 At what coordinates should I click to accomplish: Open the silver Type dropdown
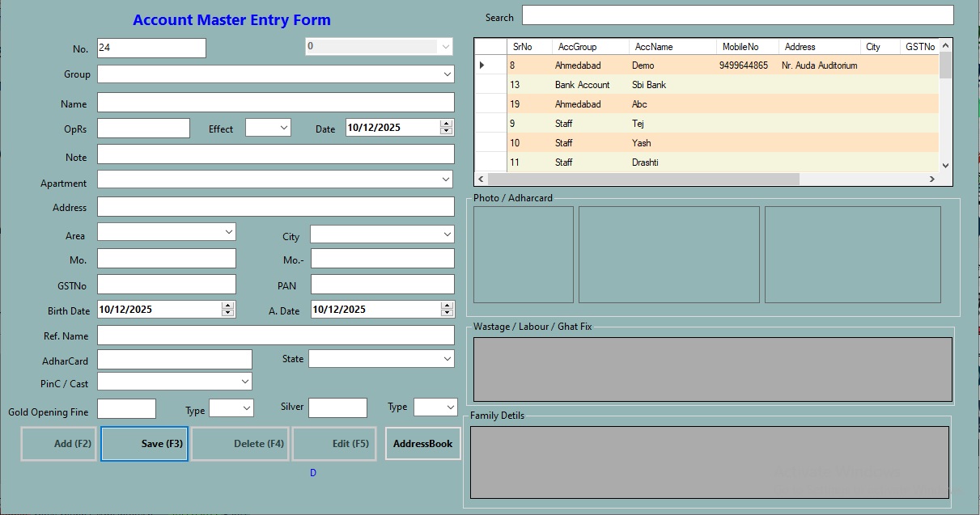(450, 407)
